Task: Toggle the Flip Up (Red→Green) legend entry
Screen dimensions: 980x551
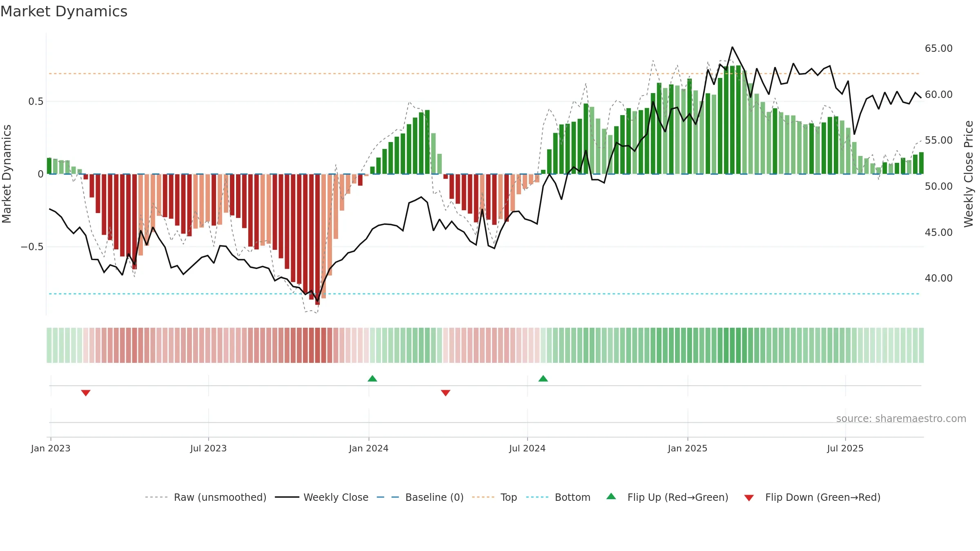Action: 667,497
